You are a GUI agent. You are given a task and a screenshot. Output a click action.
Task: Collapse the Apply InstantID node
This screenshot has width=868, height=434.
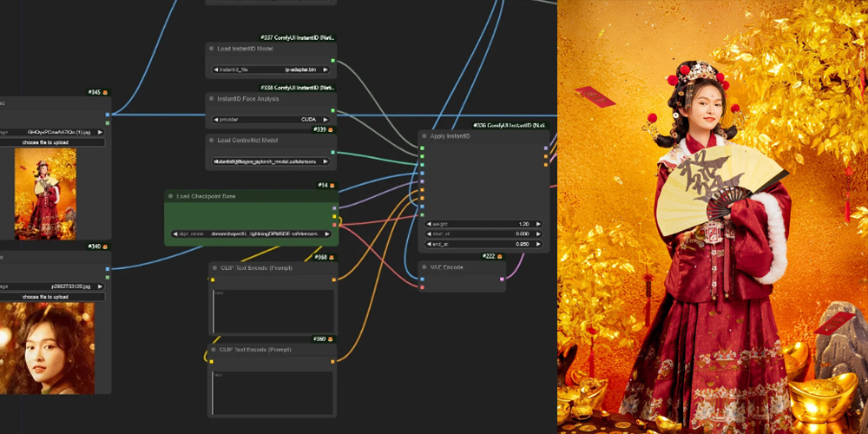coord(424,135)
